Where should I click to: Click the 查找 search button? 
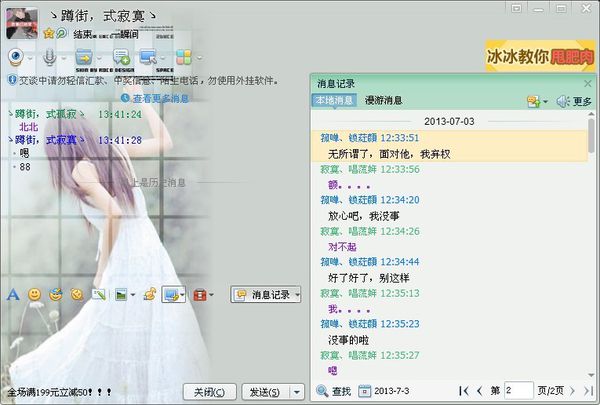[334, 391]
